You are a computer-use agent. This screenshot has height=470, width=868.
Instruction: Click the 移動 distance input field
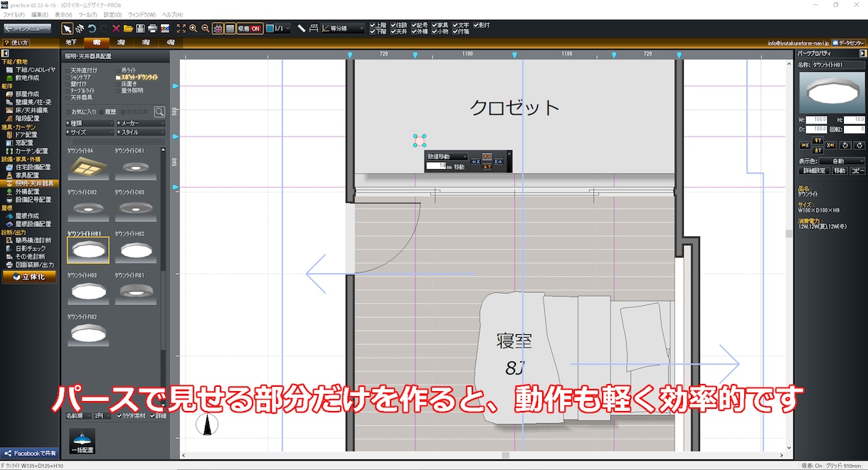[x=436, y=166]
